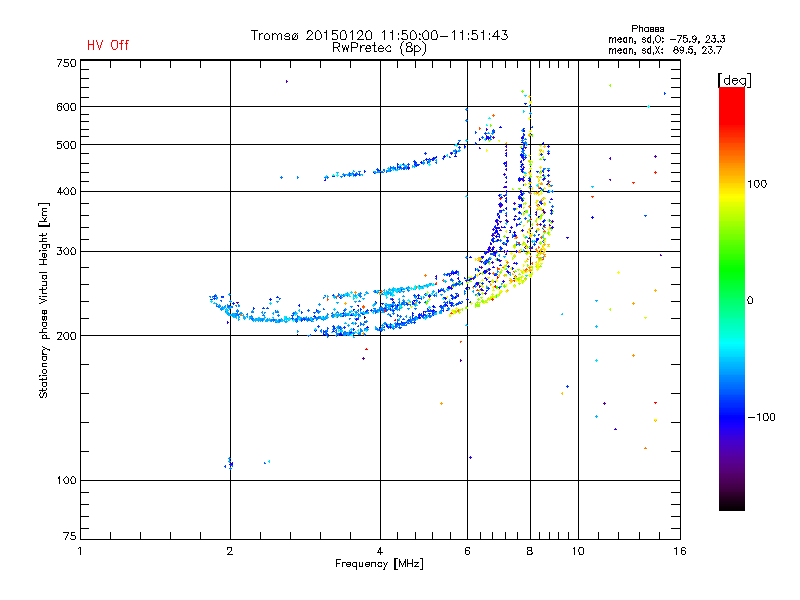Click the 'Phases' header text
Screen dimensions: 800x600
(647, 29)
